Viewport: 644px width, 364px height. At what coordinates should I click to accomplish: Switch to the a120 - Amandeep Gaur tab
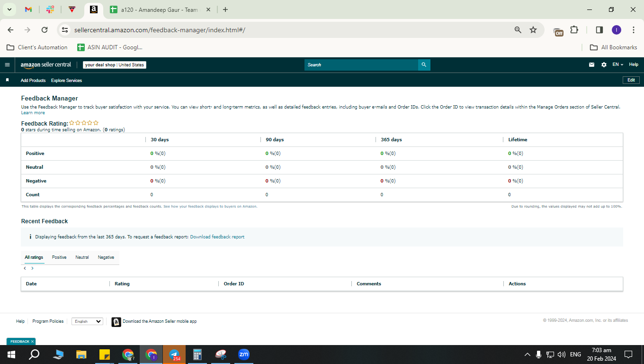point(160,9)
